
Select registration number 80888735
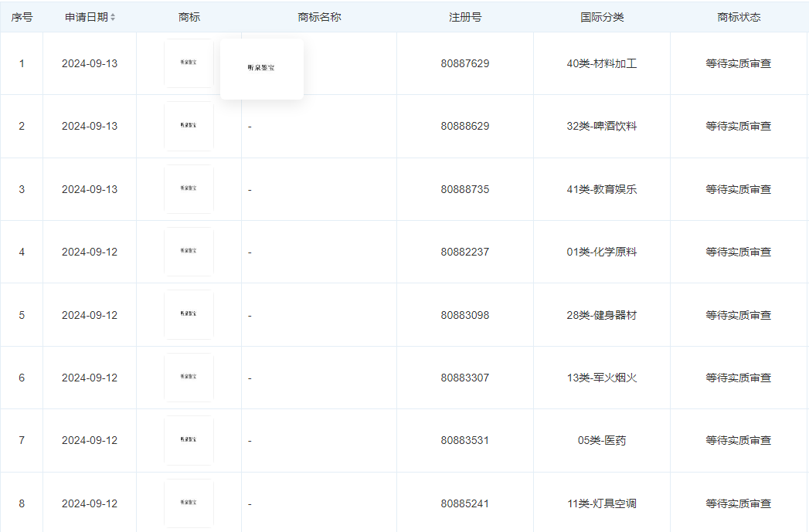[x=465, y=189]
